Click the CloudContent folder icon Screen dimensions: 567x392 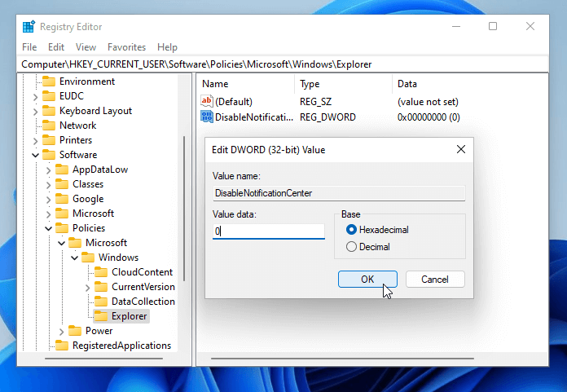101,272
